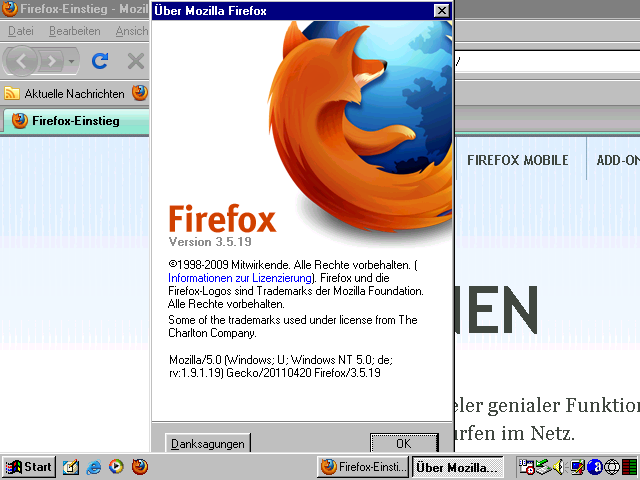Click the Firefox logo in the about dialog
Image resolution: width=640 pixels, height=480 pixels.
(360, 127)
